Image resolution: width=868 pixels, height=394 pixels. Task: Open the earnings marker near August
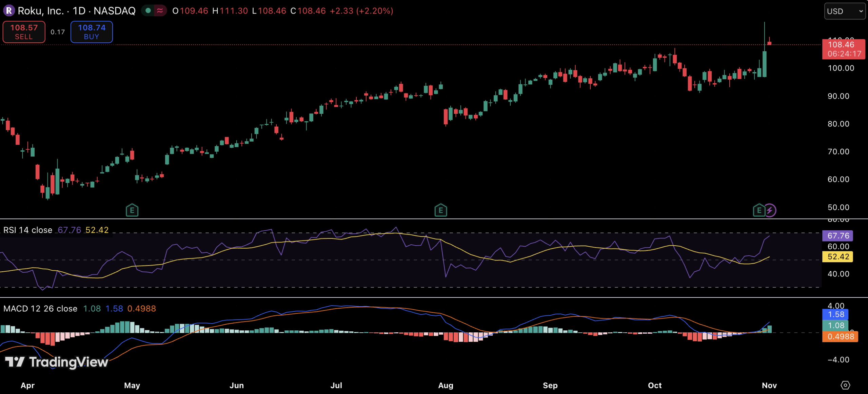[440, 210]
